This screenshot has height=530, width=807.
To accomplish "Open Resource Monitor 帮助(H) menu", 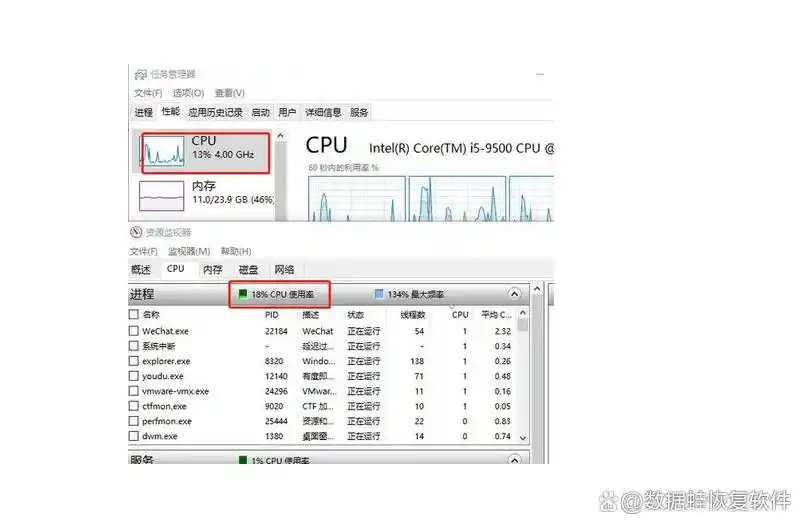I will [x=236, y=252].
